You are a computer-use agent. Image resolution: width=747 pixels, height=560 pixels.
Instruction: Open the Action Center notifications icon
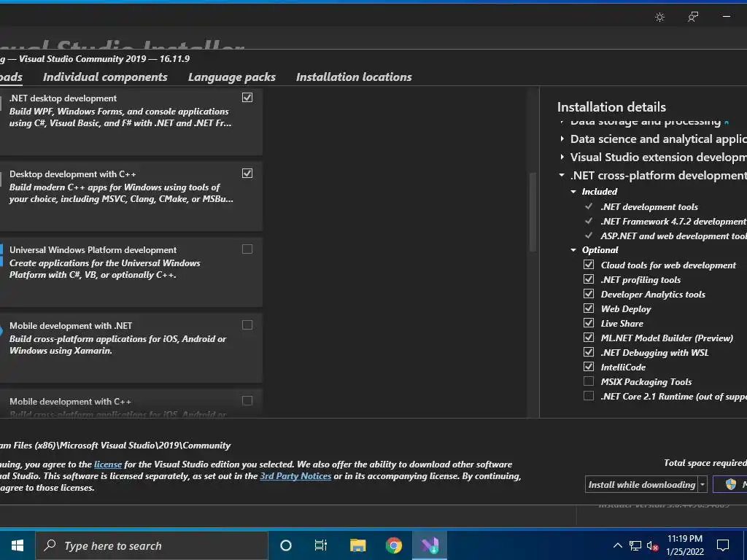click(723, 545)
